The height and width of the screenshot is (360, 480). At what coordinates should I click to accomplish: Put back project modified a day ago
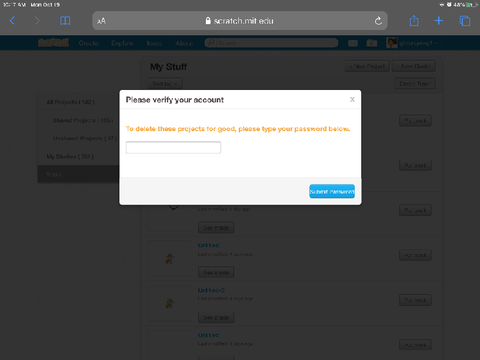pos(415,210)
